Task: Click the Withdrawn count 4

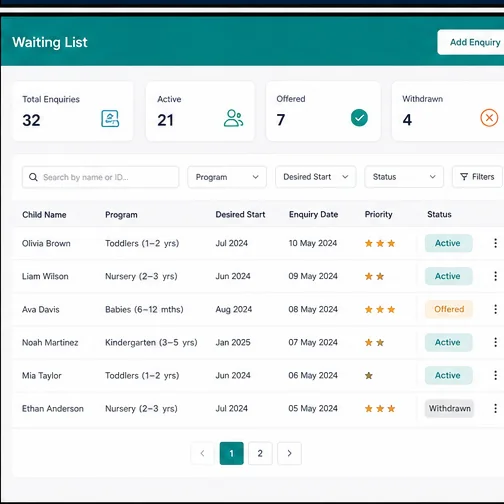Action: pyautogui.click(x=407, y=120)
